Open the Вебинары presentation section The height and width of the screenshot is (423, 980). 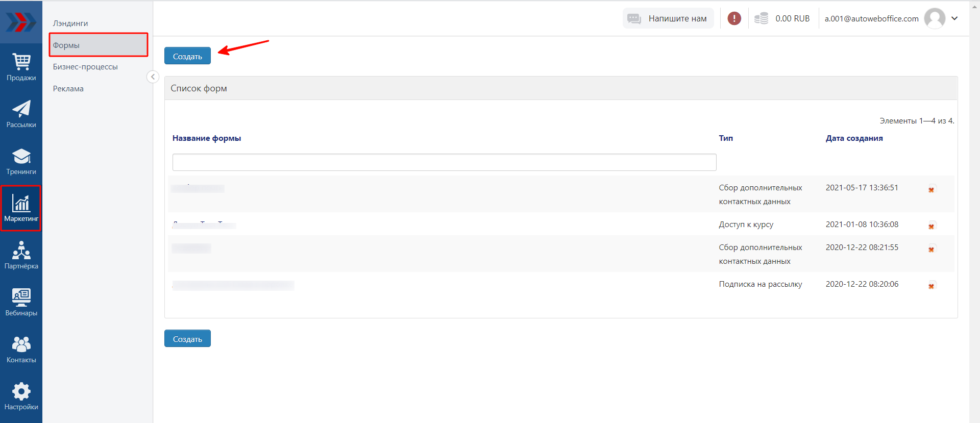pyautogui.click(x=21, y=302)
